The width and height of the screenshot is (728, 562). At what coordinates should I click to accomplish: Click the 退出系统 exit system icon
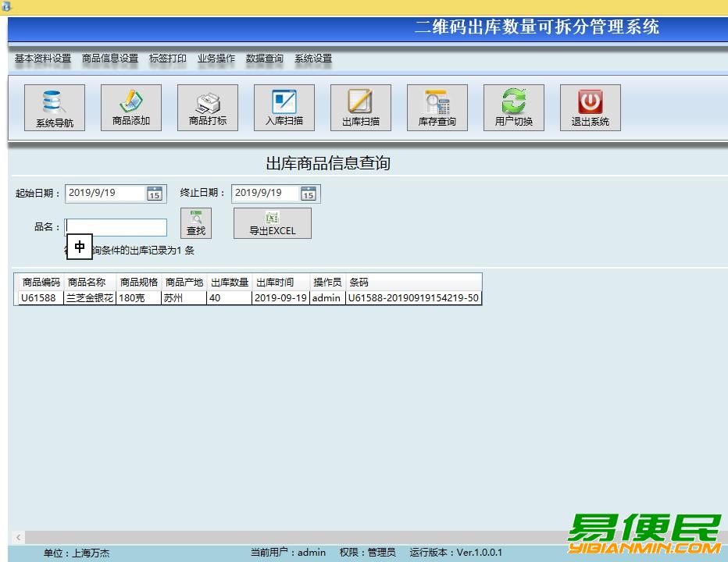point(590,107)
